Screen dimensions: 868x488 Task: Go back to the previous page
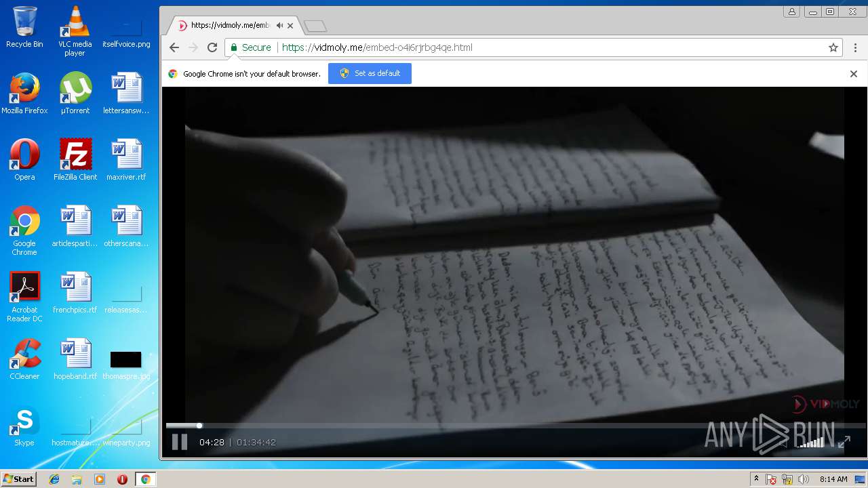coord(174,47)
